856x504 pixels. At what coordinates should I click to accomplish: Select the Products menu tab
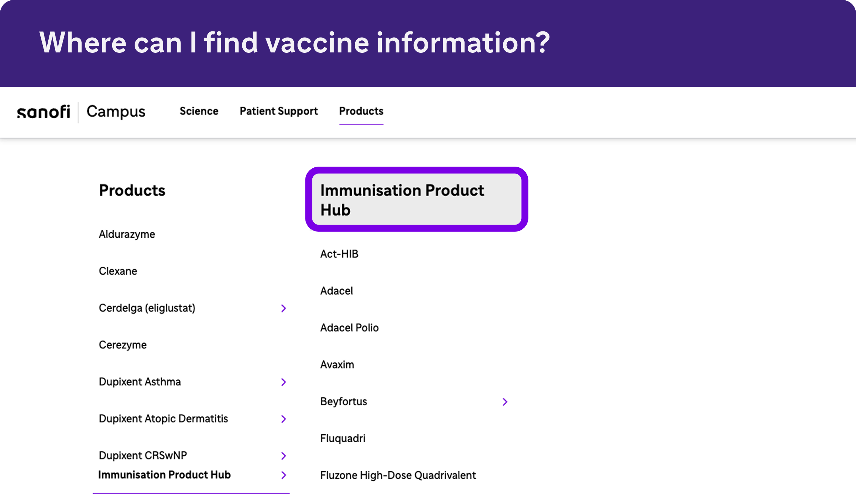[x=361, y=111]
